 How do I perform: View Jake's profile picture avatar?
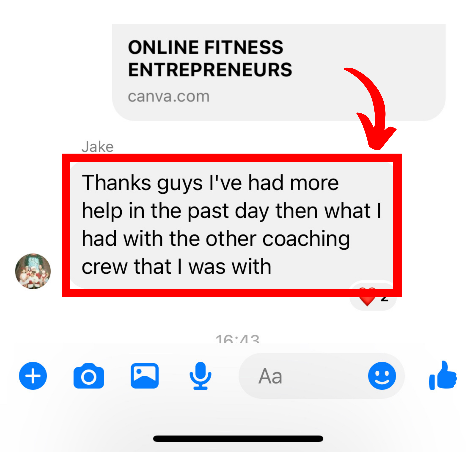(33, 271)
